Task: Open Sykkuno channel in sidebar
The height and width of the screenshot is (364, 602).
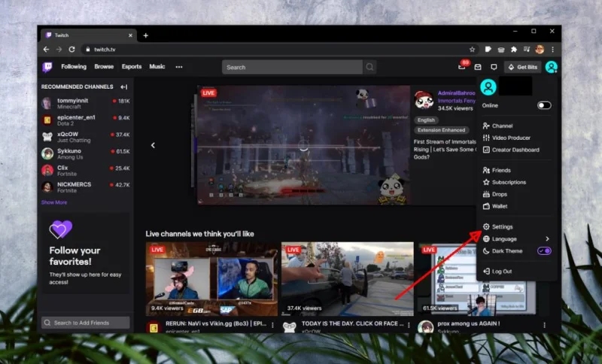Action: click(86, 154)
